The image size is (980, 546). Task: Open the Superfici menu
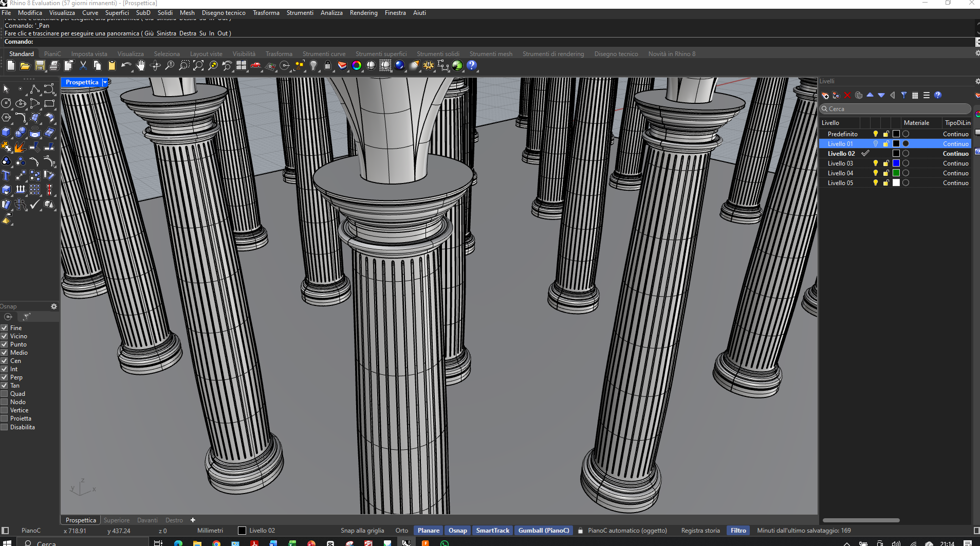[117, 13]
